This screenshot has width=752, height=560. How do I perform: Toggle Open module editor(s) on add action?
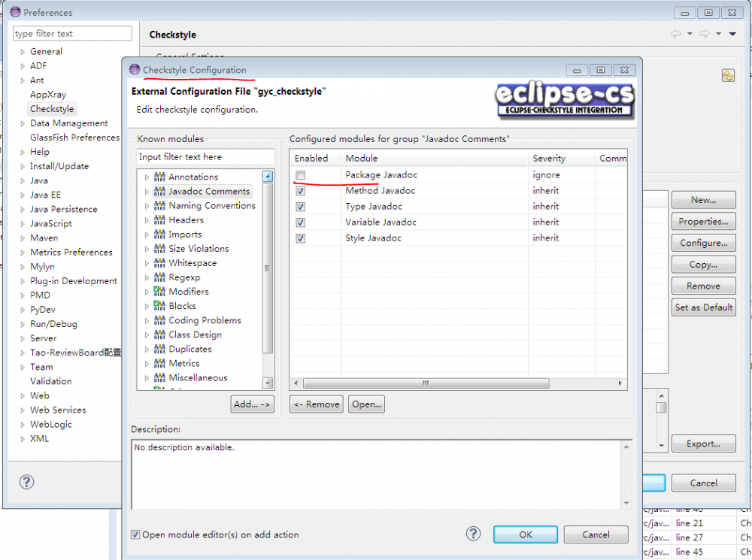click(x=135, y=534)
